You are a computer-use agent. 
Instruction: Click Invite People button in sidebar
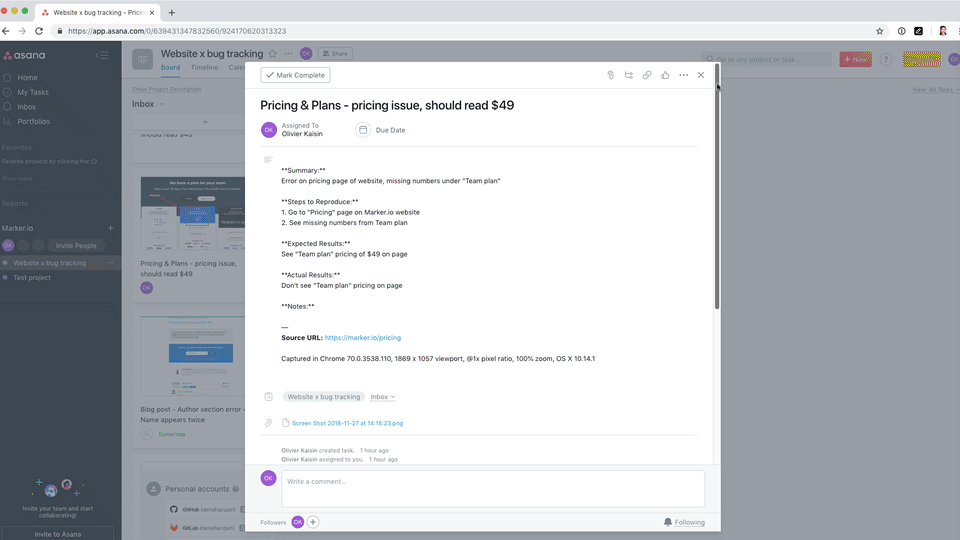coord(76,246)
